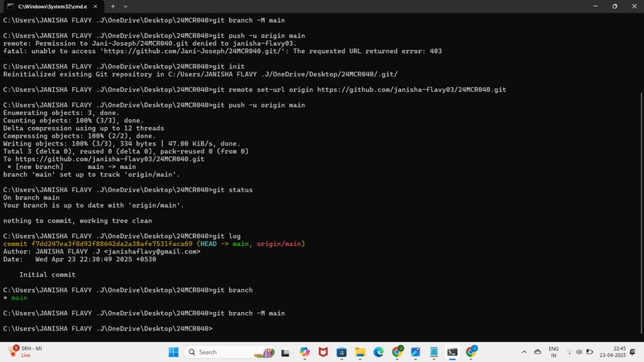644x362 pixels.
Task: Open File Explorer from taskbar
Action: pyautogui.click(x=360, y=352)
